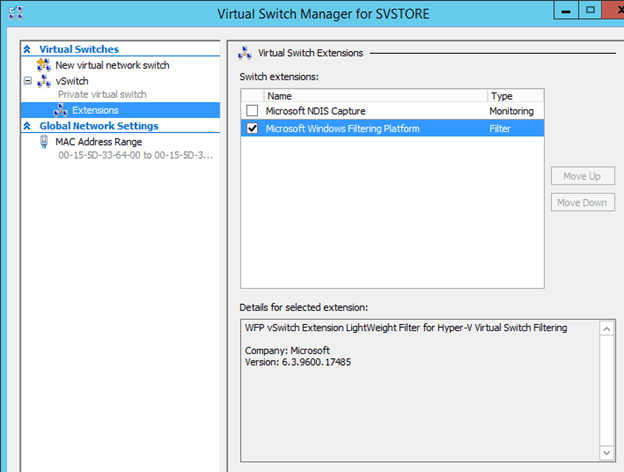
Task: Click the MAC Address Range icon
Action: pos(44,142)
